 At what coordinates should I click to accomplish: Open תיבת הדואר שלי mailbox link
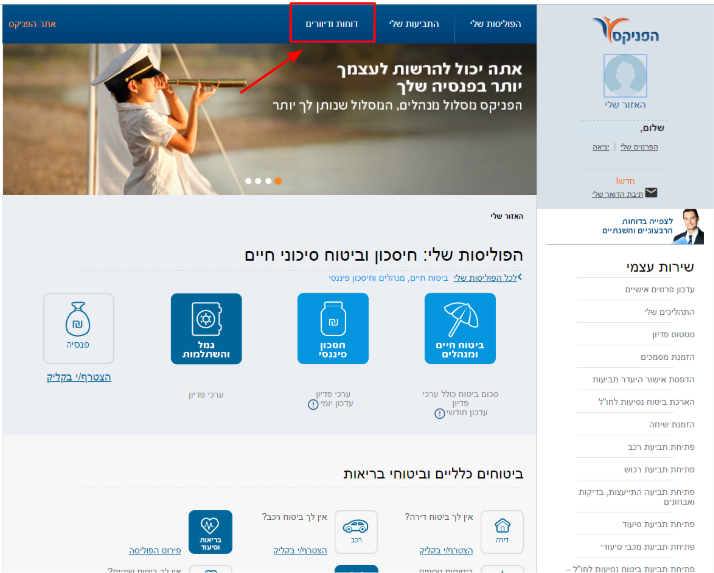[617, 194]
